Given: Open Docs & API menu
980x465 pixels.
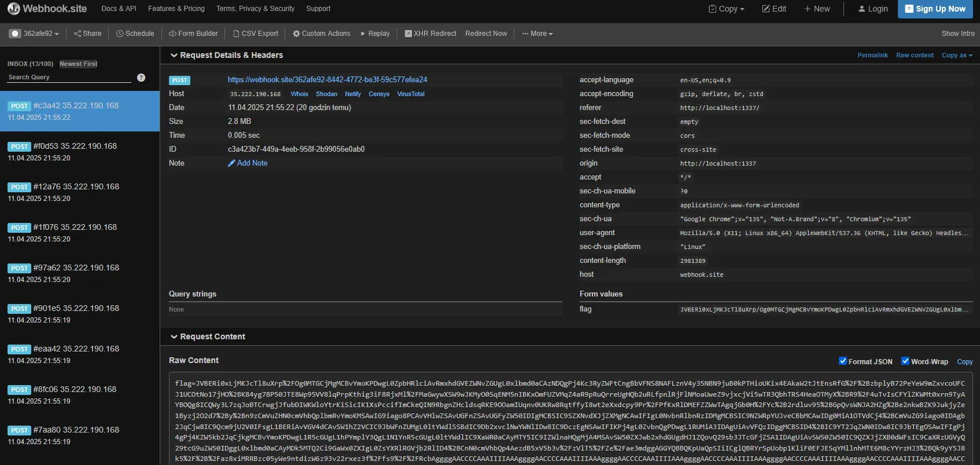Looking at the screenshot, I should tap(119, 9).
